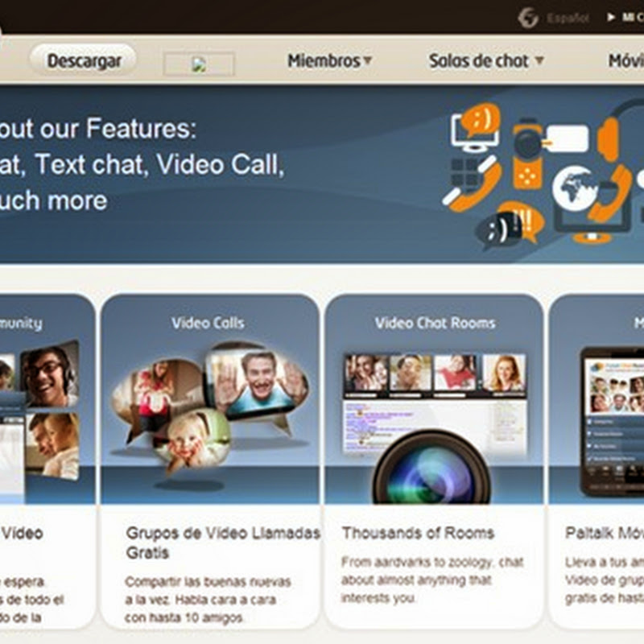Click the monitor with chat bubble icon

tap(475, 127)
